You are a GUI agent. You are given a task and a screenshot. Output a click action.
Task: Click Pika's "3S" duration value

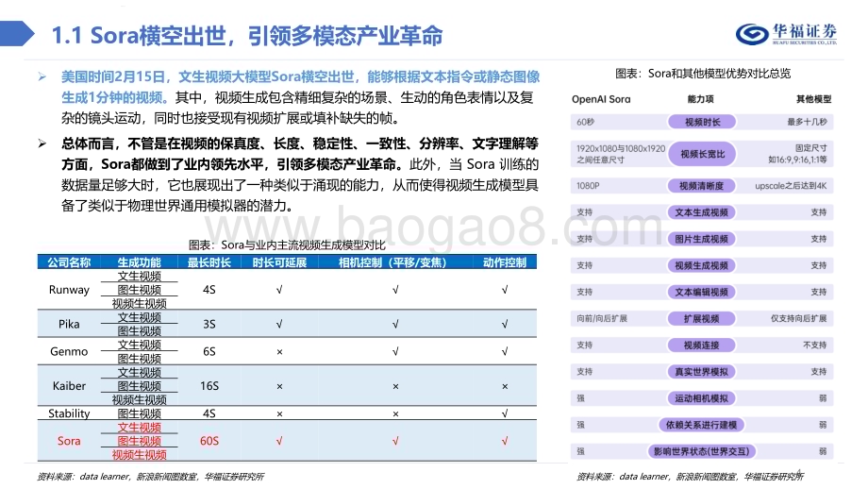click(209, 324)
